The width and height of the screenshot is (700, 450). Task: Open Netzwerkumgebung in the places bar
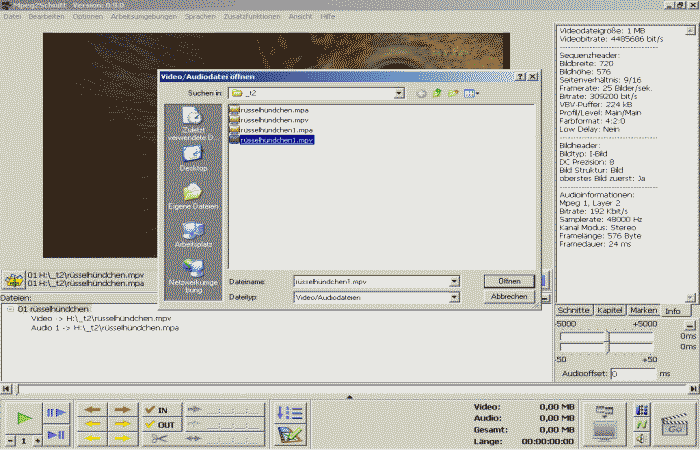point(192,275)
